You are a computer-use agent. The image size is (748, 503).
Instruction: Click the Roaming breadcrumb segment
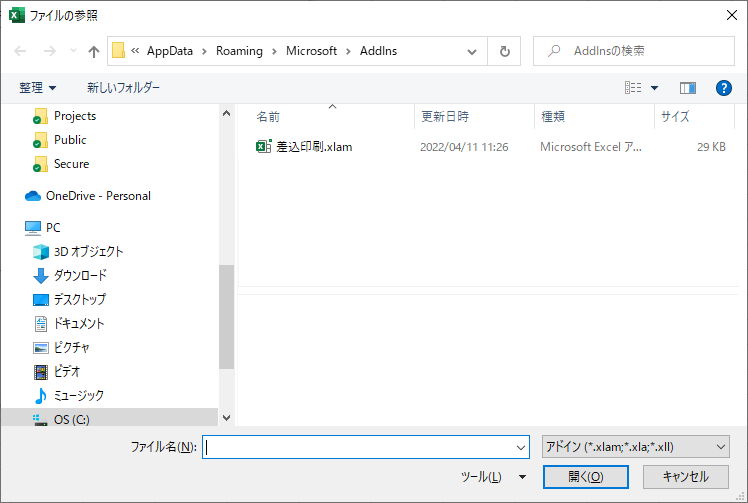[x=239, y=51]
